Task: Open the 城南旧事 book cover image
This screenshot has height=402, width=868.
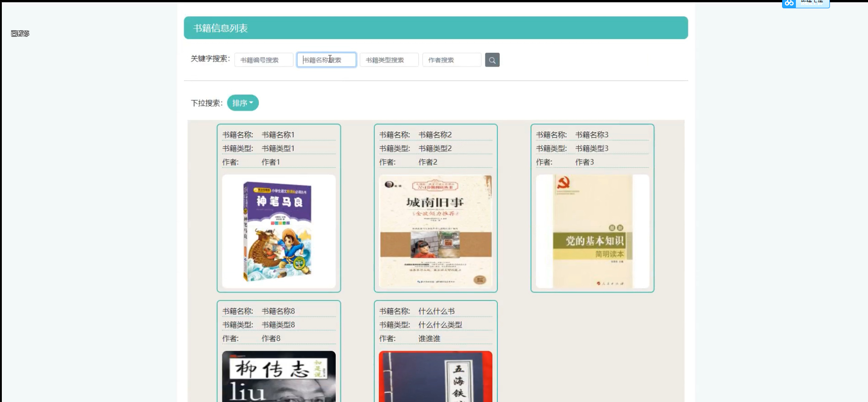Action: pyautogui.click(x=435, y=231)
